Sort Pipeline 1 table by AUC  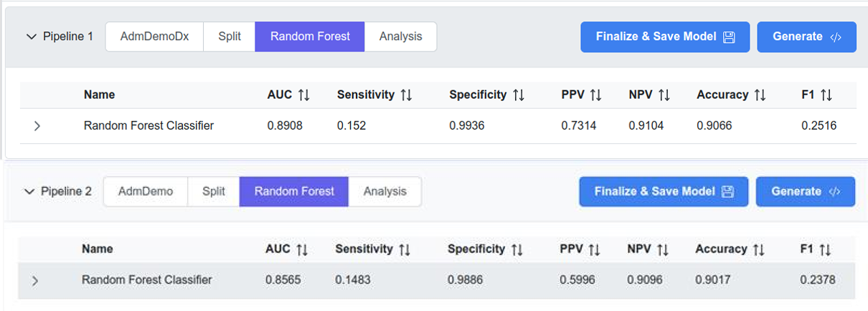[303, 95]
